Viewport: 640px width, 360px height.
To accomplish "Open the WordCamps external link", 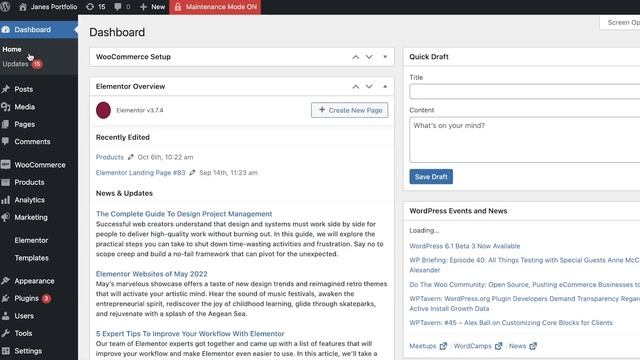I will tap(478, 346).
